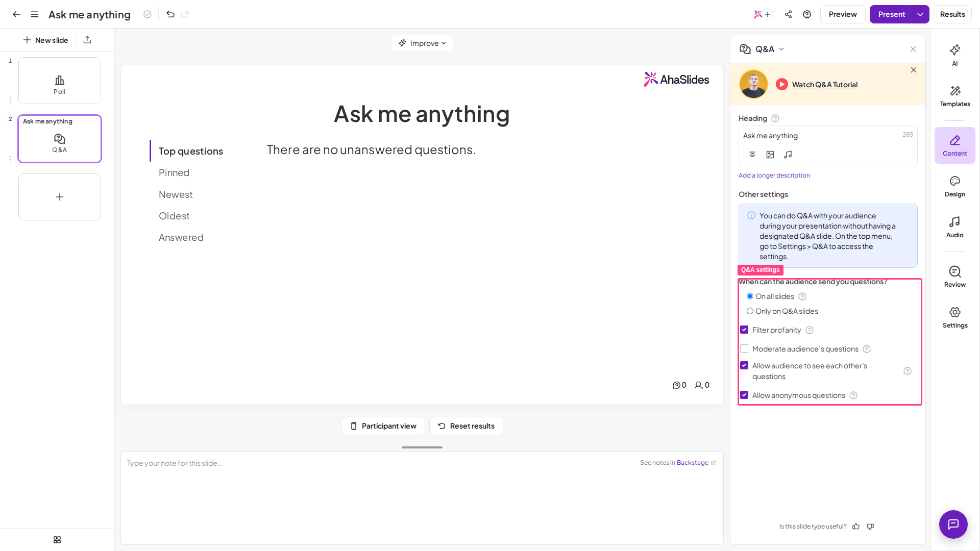Click the export slides upload icon
The height and width of the screenshot is (551, 980).
[x=87, y=40]
